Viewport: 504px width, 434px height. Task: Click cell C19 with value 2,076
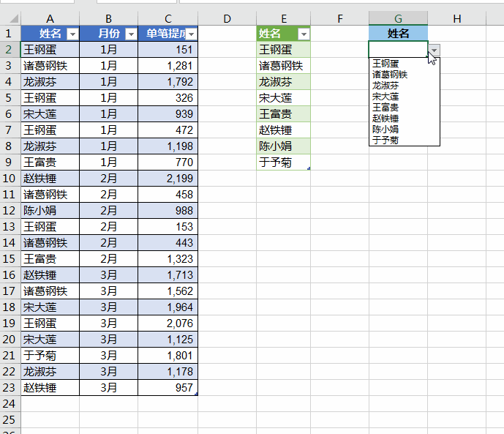(x=168, y=323)
